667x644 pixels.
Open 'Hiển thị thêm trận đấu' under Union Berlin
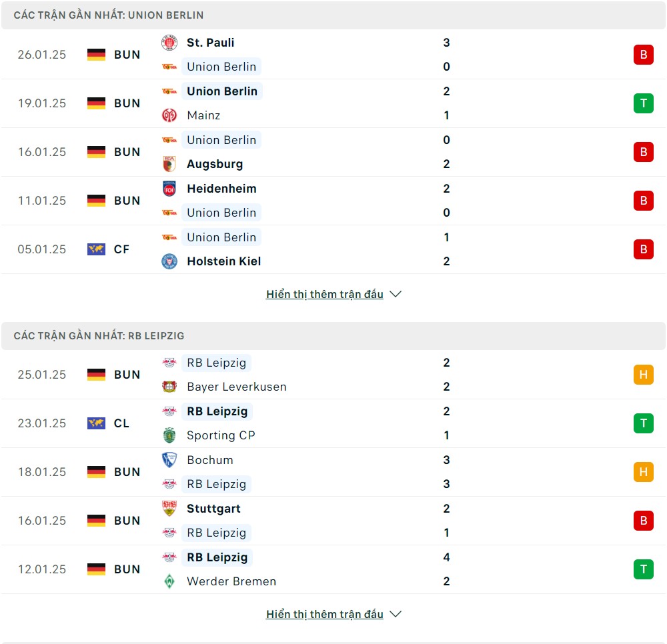click(x=325, y=294)
